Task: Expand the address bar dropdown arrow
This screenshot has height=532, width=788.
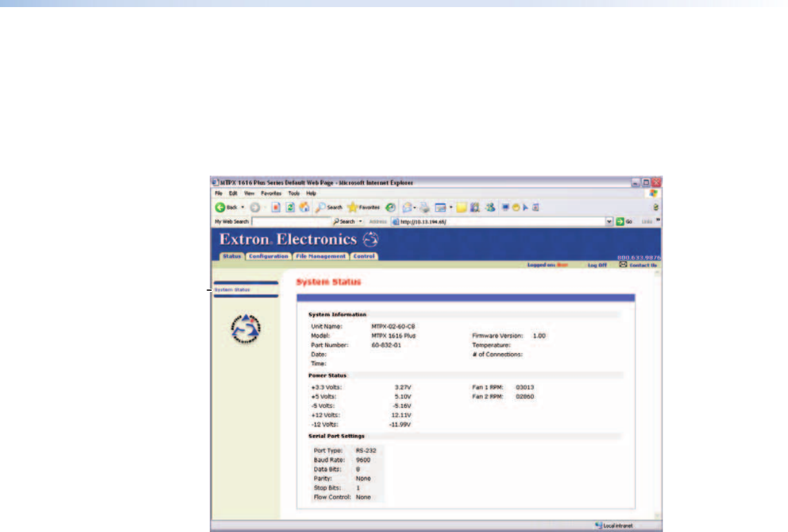Action: point(609,221)
